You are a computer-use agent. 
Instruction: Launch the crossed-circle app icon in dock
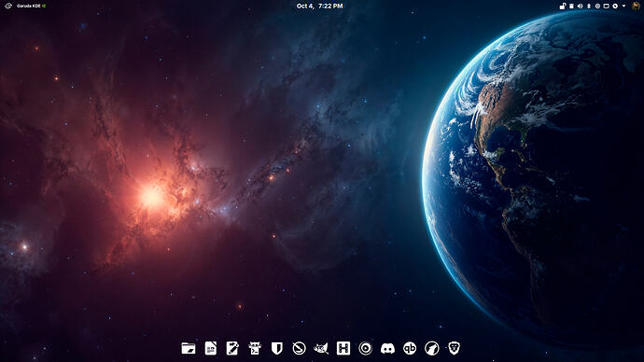click(x=299, y=348)
